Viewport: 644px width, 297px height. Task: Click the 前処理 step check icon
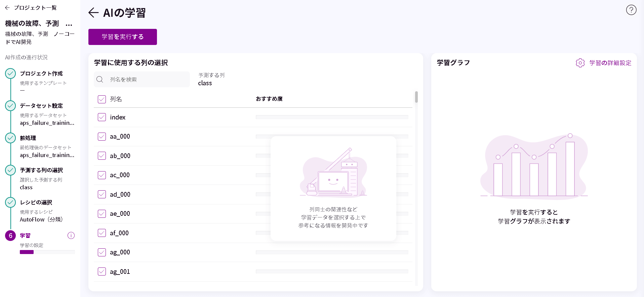click(x=10, y=138)
